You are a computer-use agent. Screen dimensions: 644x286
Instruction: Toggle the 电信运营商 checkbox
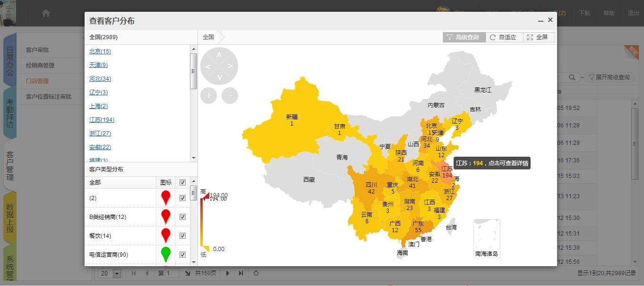coord(183,255)
